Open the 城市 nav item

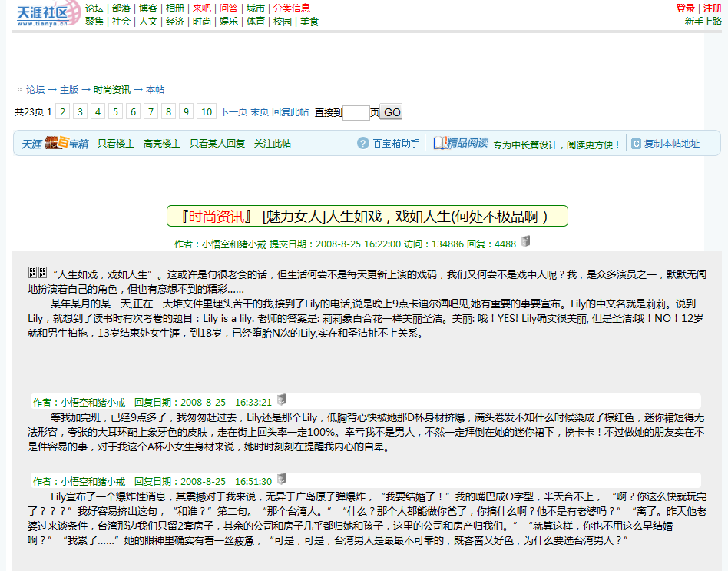(256, 8)
